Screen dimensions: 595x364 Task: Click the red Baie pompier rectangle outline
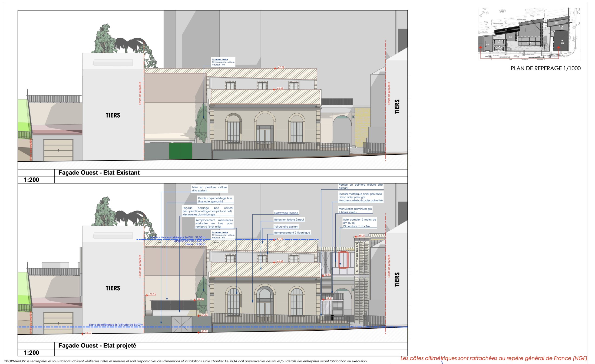pyautogui.click(x=343, y=260)
